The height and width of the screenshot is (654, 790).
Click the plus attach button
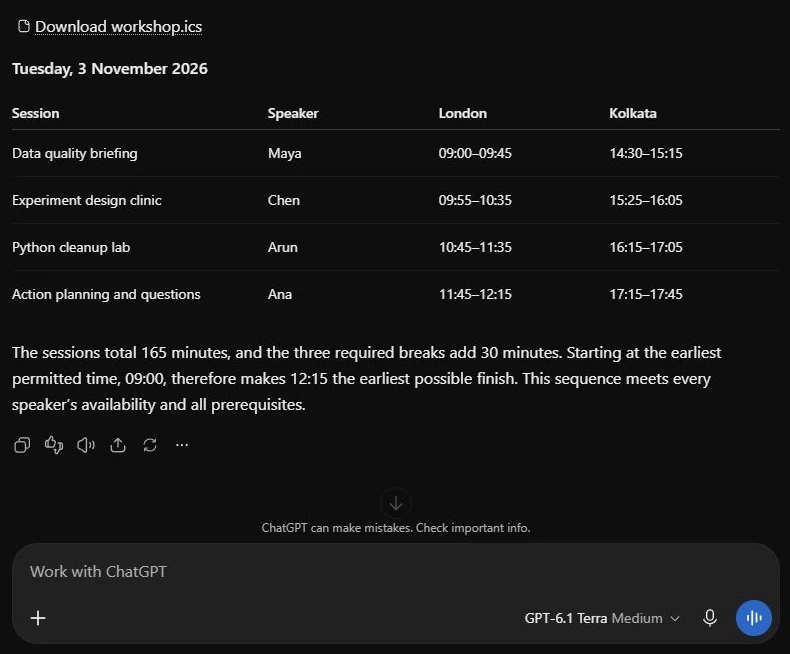tap(38, 618)
